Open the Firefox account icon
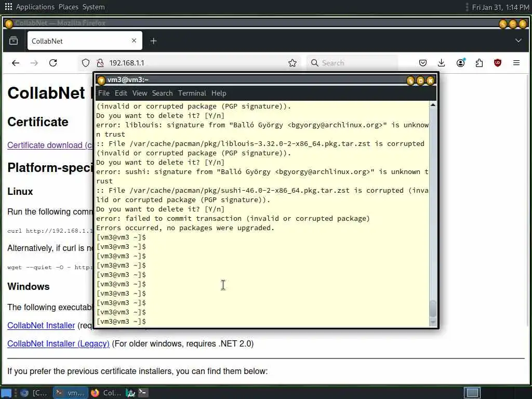Viewport: 532px width, 399px height. [460, 63]
